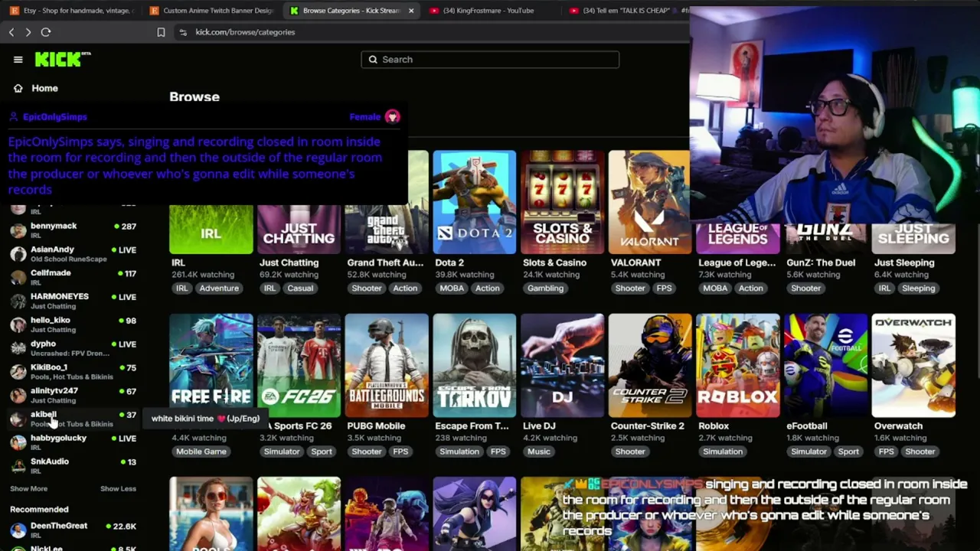980x551 pixels.
Task: Open the Overwatch category cover art
Action: pyautogui.click(x=913, y=365)
